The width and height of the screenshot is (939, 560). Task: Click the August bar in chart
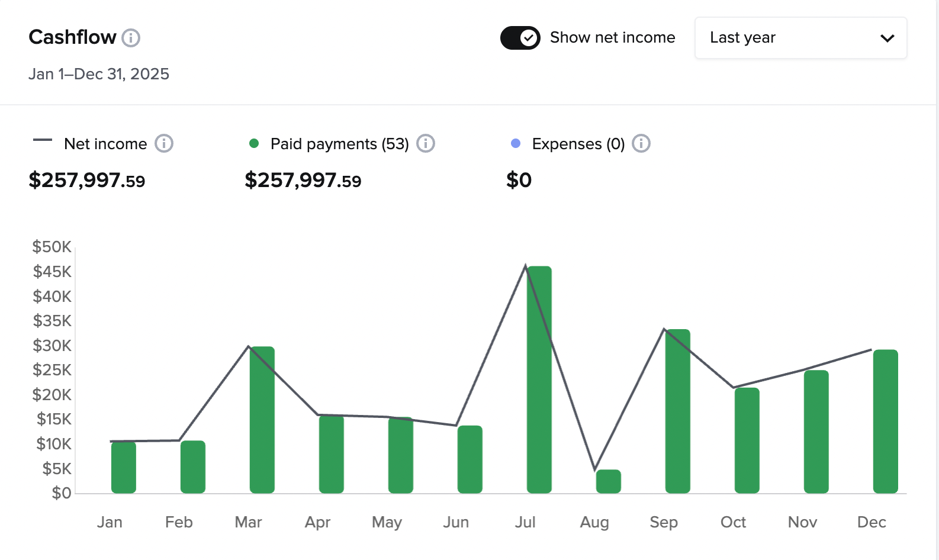609,481
